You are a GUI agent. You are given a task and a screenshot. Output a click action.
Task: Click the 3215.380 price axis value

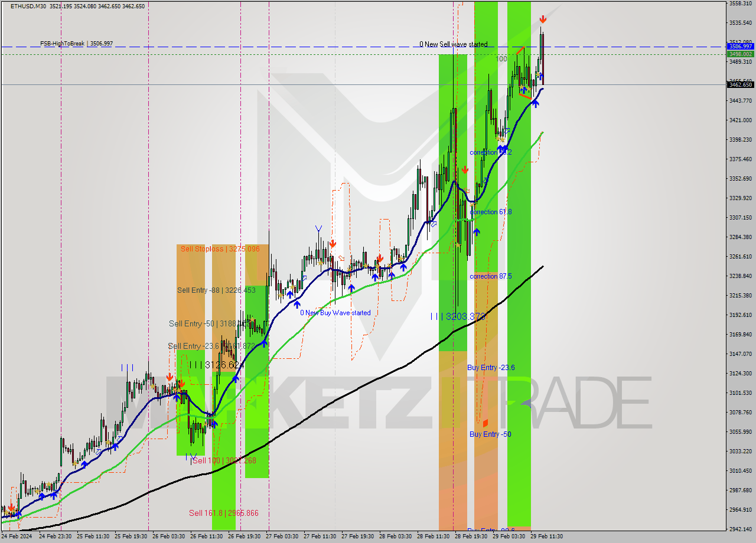point(740,296)
